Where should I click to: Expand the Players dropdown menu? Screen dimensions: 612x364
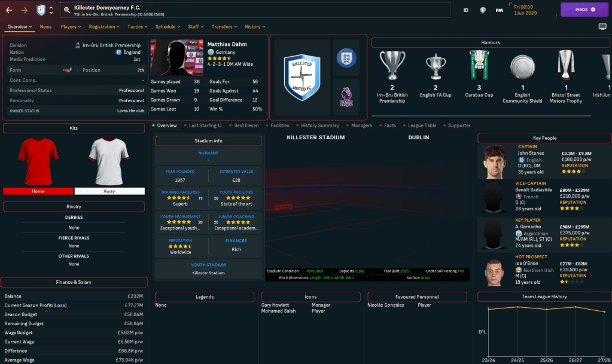tap(72, 27)
